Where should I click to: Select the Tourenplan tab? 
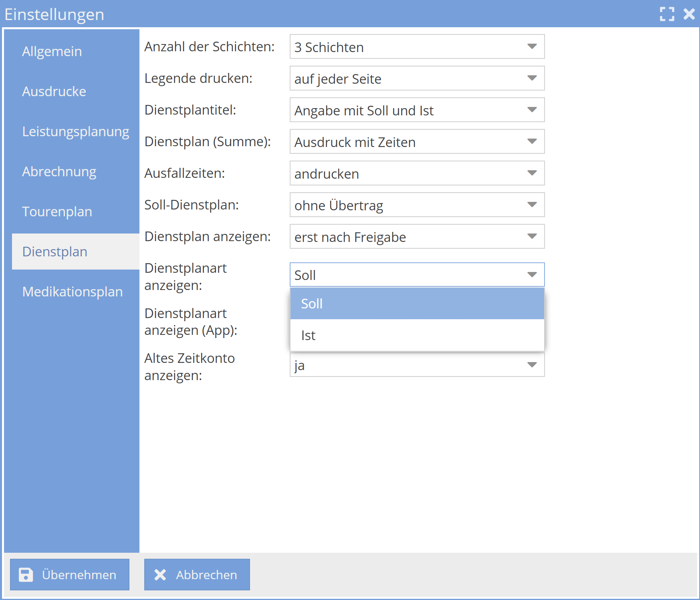pos(57,211)
